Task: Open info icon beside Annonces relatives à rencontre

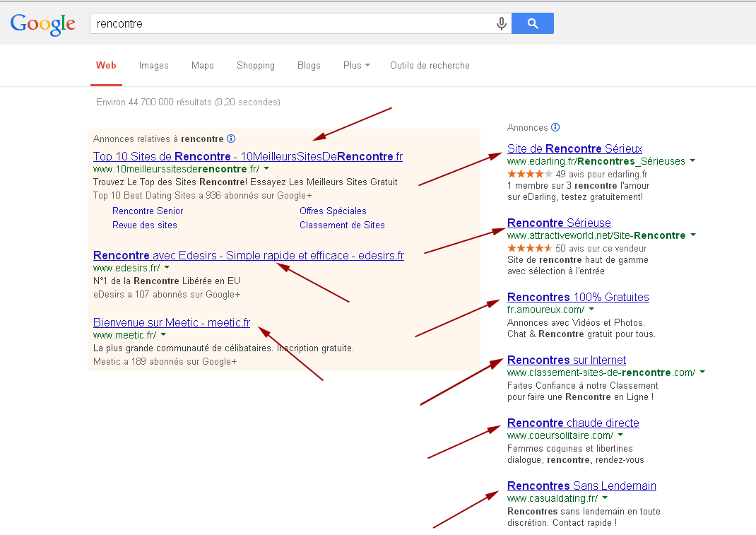Action: pos(231,139)
